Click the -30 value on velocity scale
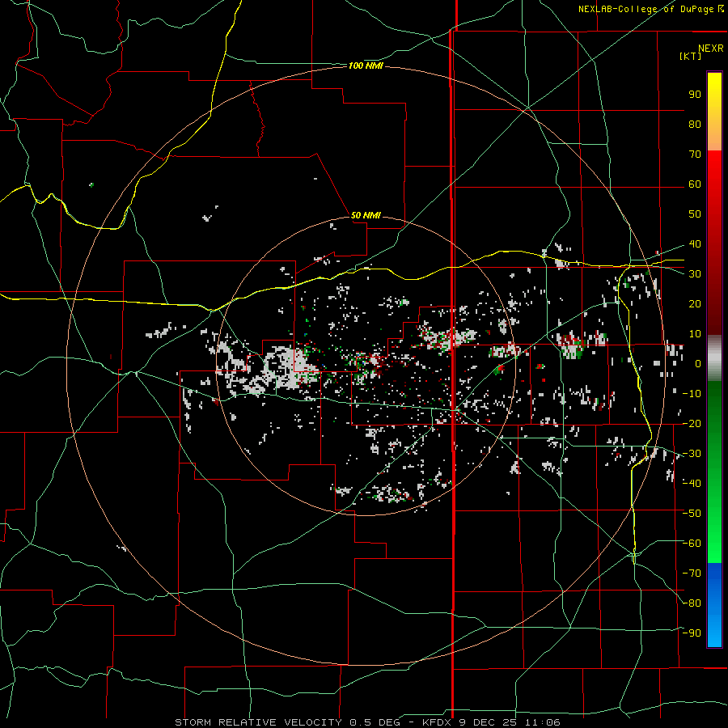This screenshot has width=728, height=728. (692, 454)
